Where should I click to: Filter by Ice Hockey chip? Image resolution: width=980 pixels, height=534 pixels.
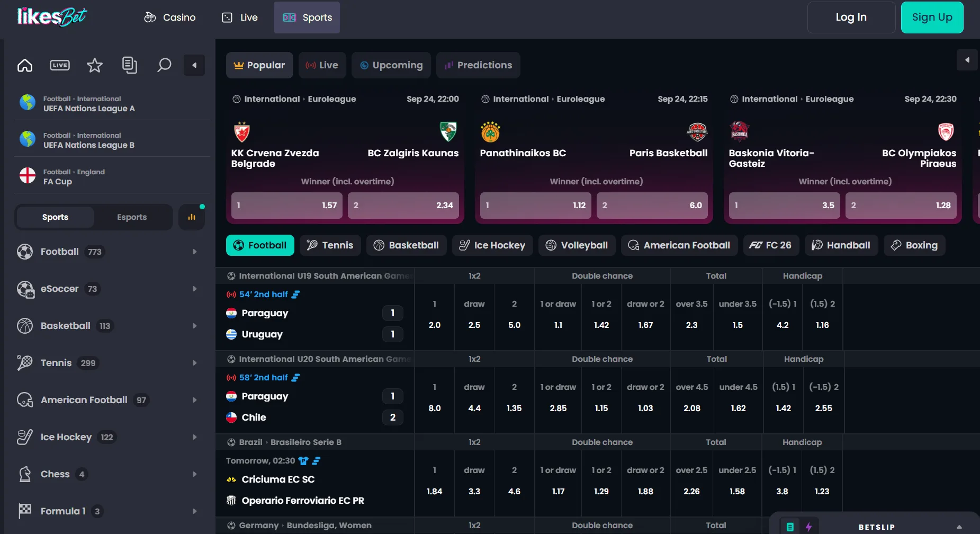492,245
